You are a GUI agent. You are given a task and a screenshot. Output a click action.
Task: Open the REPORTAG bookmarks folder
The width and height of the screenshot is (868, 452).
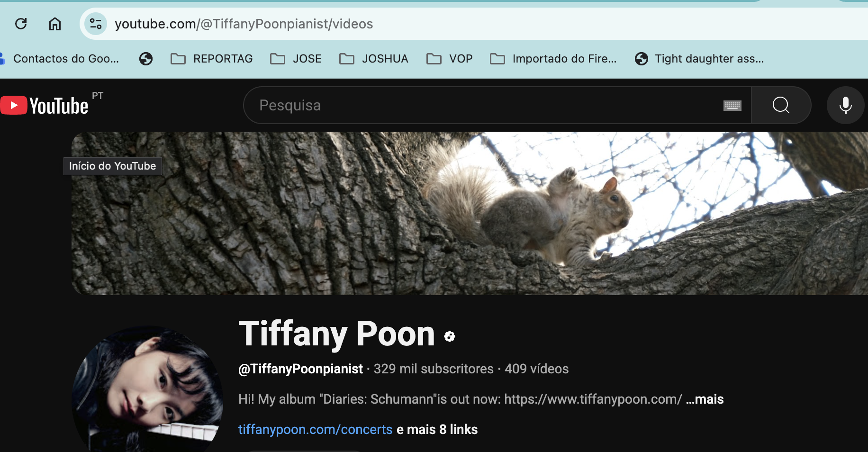tap(212, 59)
